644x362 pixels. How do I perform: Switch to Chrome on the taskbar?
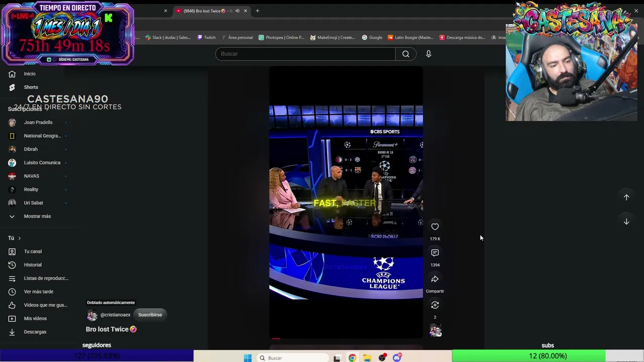tap(352, 358)
